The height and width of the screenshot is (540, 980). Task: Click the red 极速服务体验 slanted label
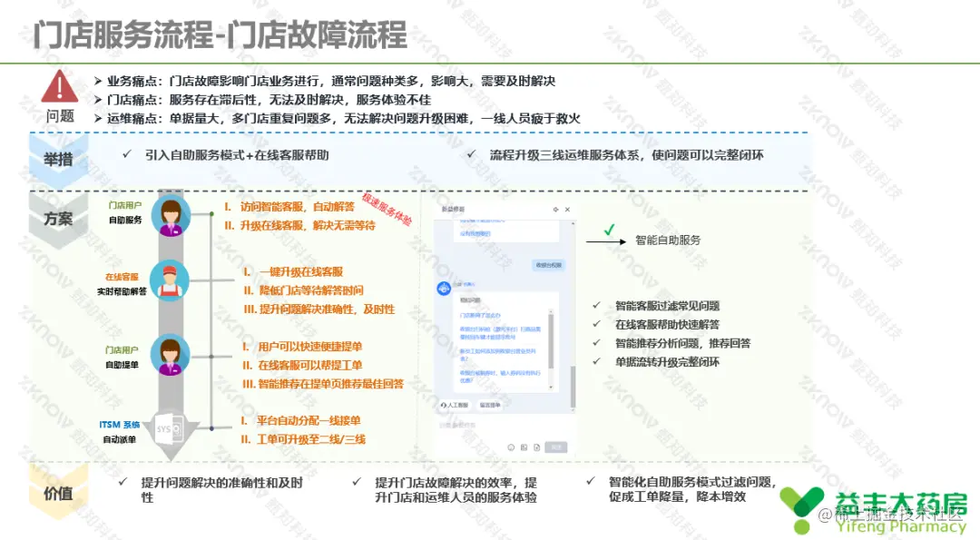pyautogui.click(x=387, y=210)
